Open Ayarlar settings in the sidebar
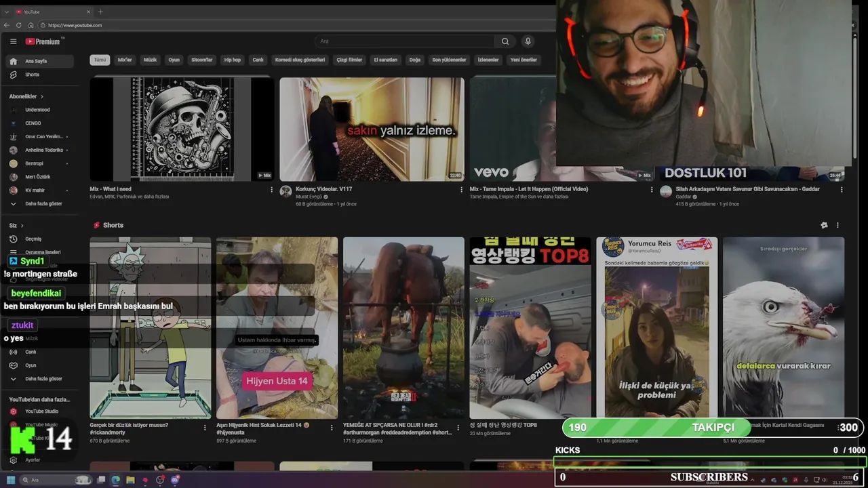Screen dimensions: 868x488 pyautogui.click(x=40, y=460)
